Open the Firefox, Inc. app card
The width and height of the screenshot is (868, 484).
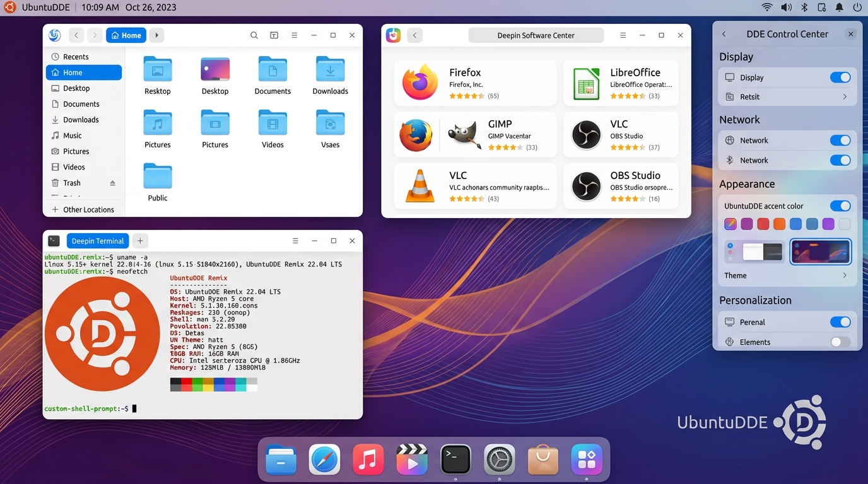475,83
